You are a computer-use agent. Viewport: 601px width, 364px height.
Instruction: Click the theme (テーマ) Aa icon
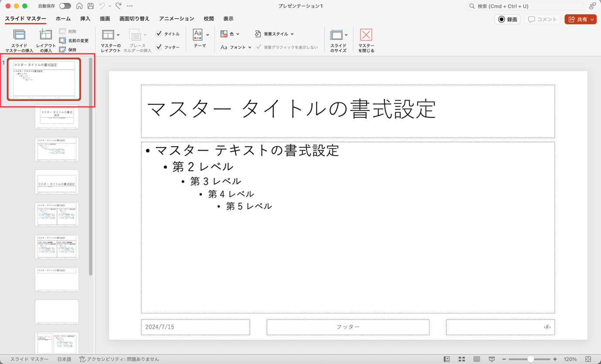[x=198, y=34]
